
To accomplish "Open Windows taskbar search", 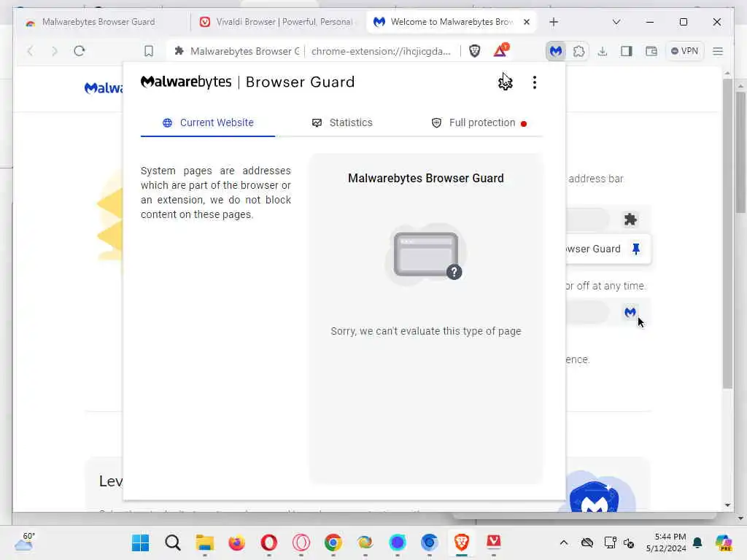I will (172, 542).
